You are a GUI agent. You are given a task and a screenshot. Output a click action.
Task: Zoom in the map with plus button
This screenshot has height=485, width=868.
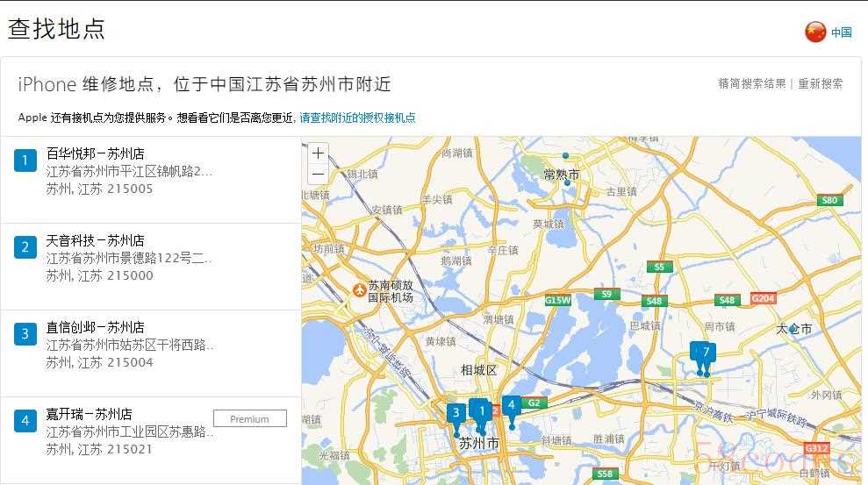point(318,153)
